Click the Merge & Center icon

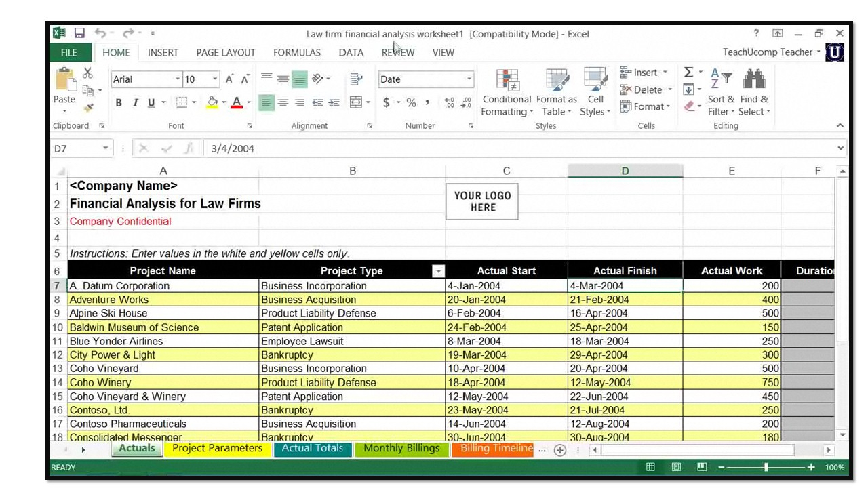356,102
